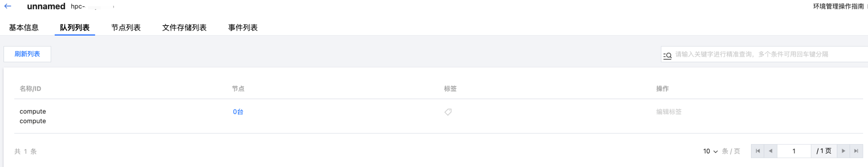Expand the 10 per page dropdown
The image size is (868, 167).
point(710,151)
